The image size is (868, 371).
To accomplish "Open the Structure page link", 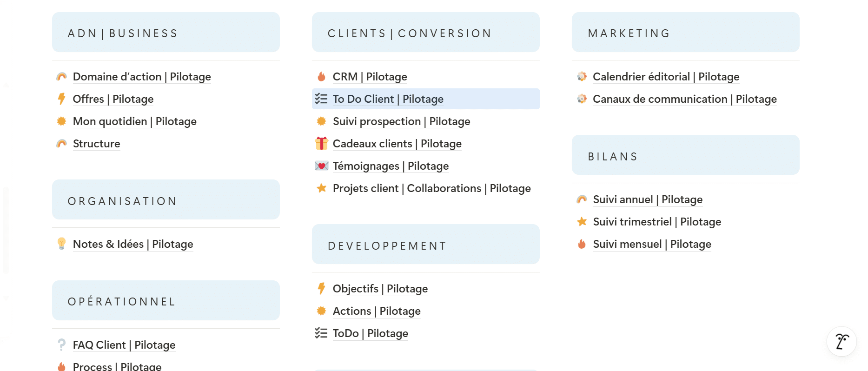I will point(96,144).
